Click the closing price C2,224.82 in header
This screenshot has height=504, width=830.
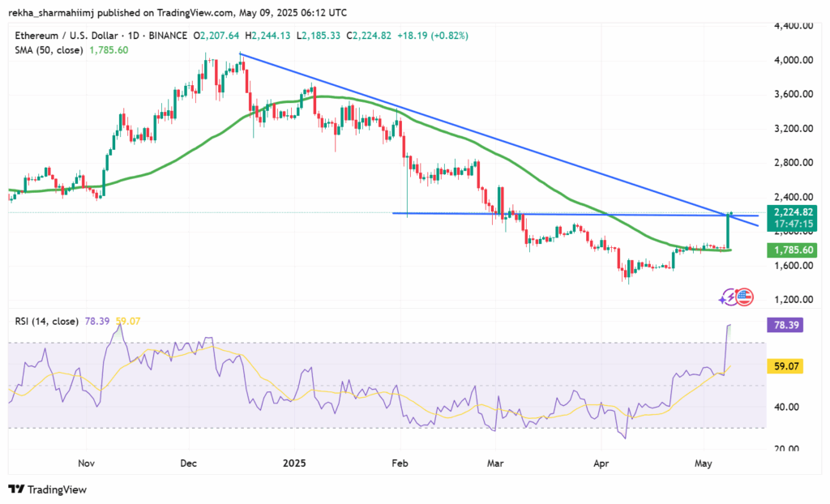click(369, 36)
